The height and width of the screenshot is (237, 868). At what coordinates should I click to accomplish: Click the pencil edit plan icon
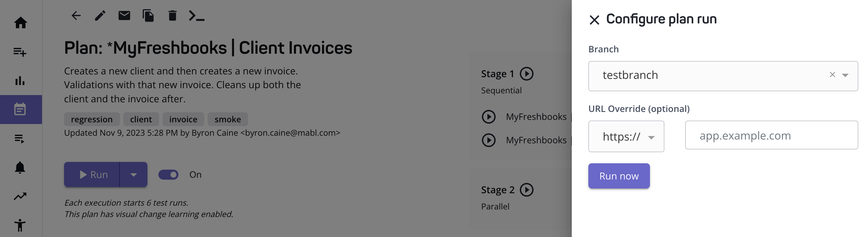click(x=100, y=16)
